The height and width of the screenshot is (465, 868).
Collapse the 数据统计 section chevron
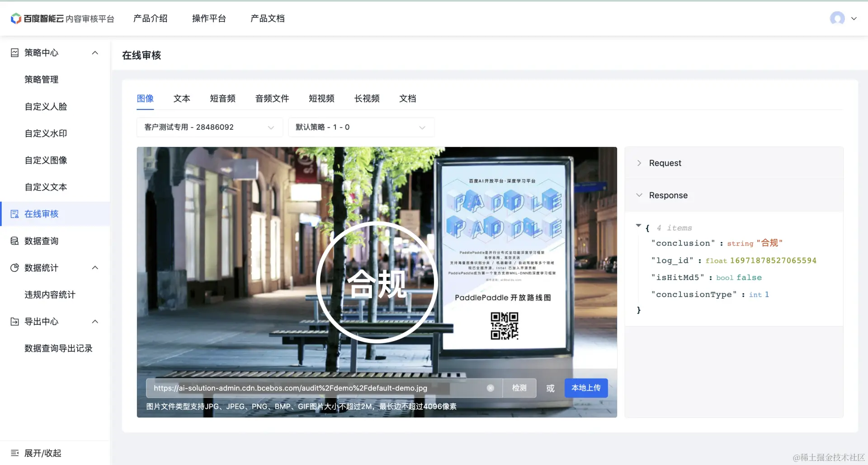[x=95, y=268]
